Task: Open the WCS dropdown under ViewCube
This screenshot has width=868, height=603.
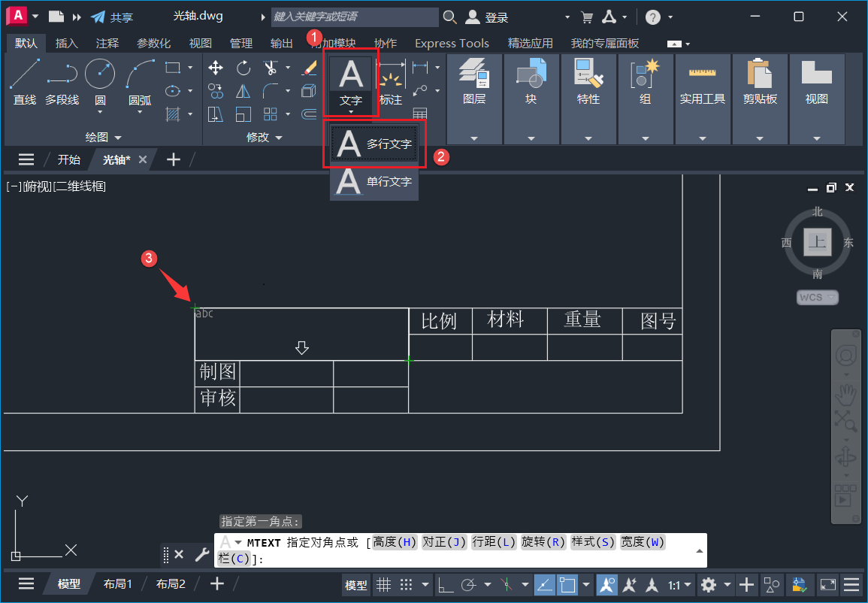Action: pos(817,297)
